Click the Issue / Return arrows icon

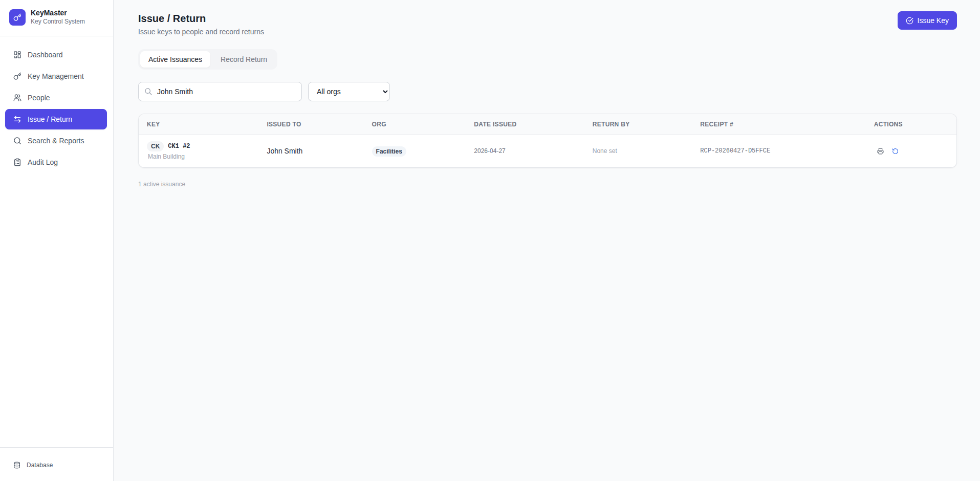coord(17,119)
